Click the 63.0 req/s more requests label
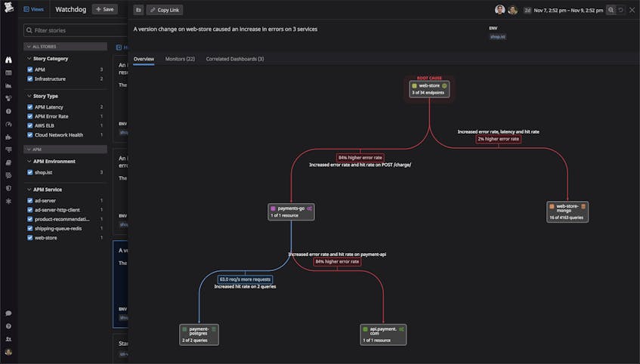Viewport: 640px width, 364px height. [x=245, y=279]
